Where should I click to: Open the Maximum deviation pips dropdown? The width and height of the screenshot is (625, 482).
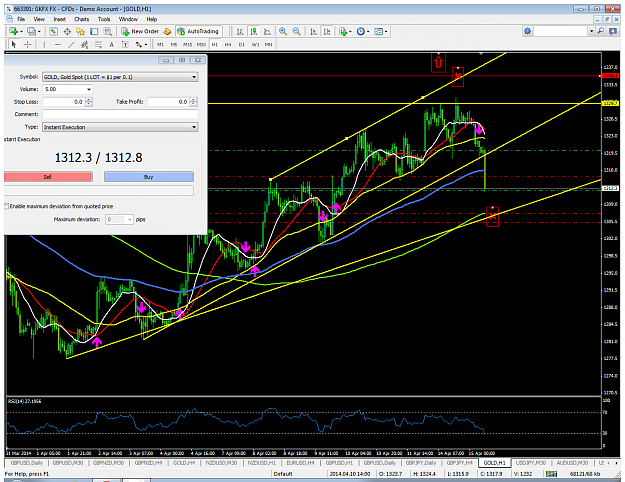tap(130, 219)
